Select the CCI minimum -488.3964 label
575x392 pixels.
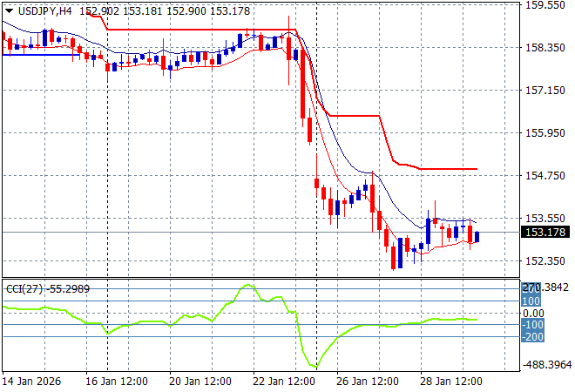click(x=547, y=365)
